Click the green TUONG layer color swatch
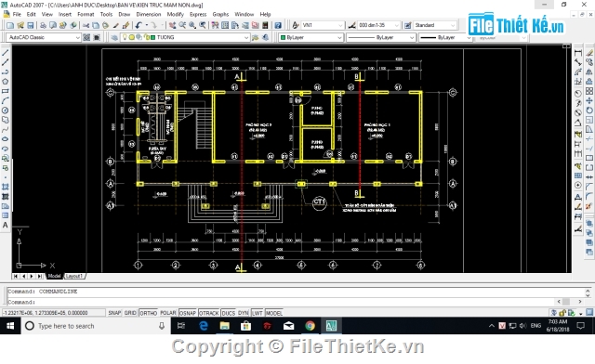This screenshot has height=364, width=595. [152, 37]
